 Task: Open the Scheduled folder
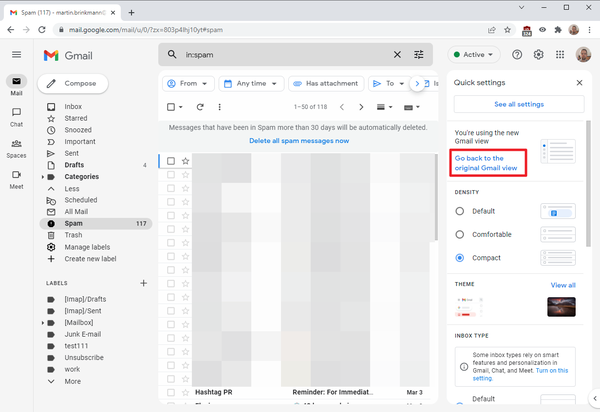pos(81,200)
